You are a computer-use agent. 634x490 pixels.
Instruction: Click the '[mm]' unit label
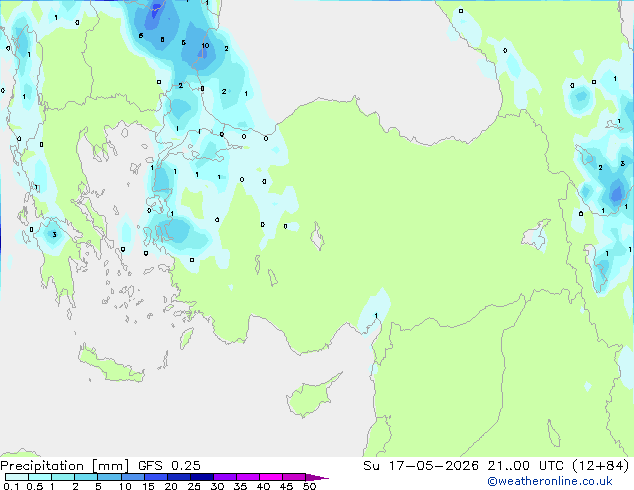coord(110,466)
